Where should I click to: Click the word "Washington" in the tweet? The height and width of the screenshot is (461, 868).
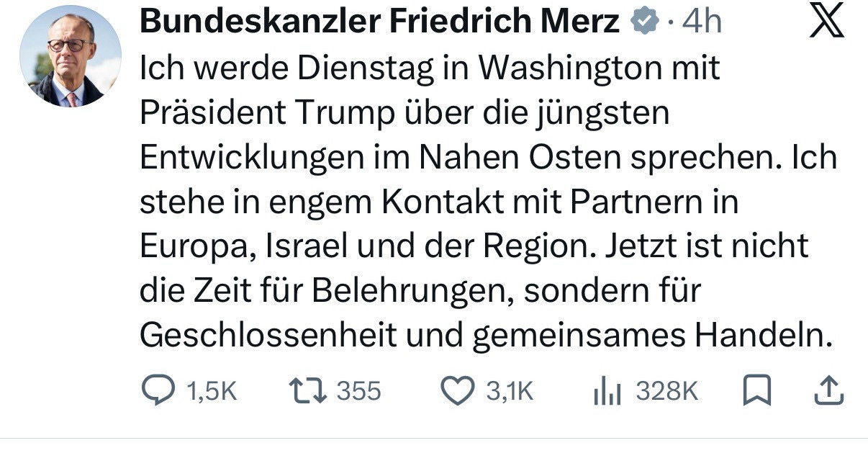pyautogui.click(x=569, y=69)
